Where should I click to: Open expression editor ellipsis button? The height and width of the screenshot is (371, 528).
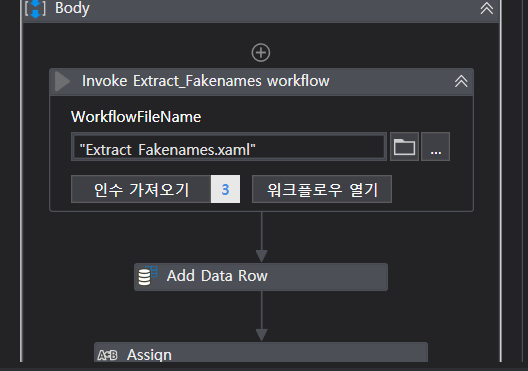click(x=435, y=147)
